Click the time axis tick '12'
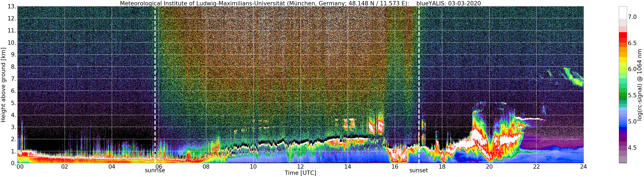Image resolution: width=644 pixels, height=177 pixels. (x=300, y=167)
